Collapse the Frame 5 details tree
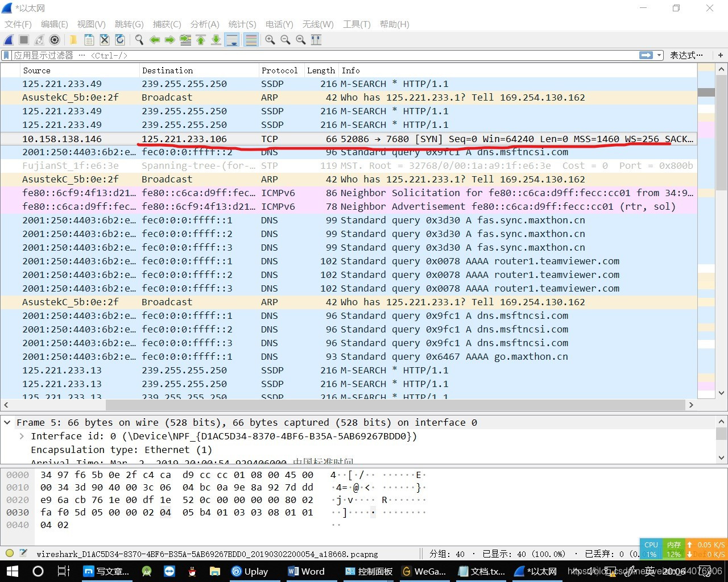The width and height of the screenshot is (728, 582). 7,423
